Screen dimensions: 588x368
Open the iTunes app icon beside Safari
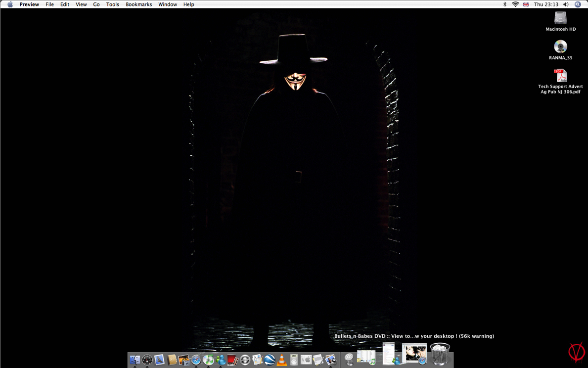click(208, 360)
